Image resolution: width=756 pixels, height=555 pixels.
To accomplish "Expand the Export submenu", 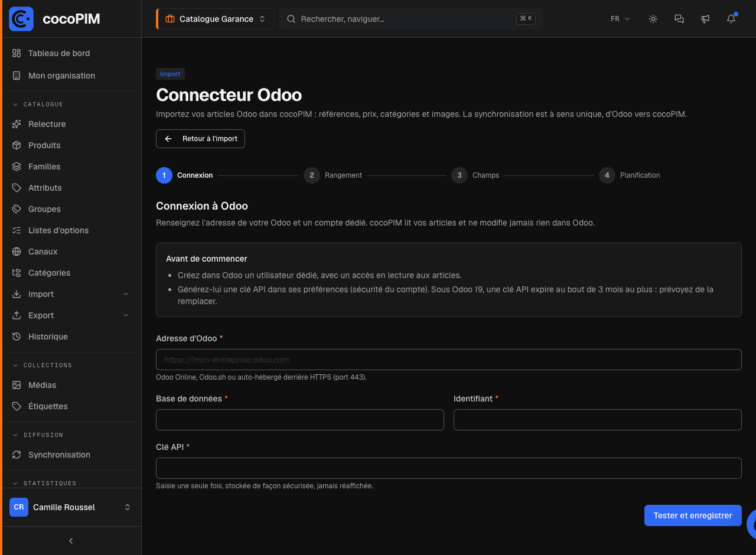I will click(x=71, y=315).
